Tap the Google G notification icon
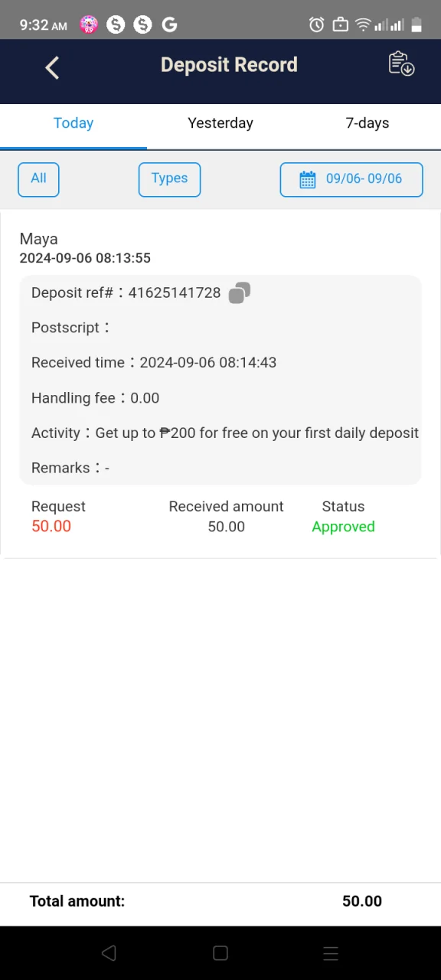This screenshot has width=441, height=980. (170, 24)
